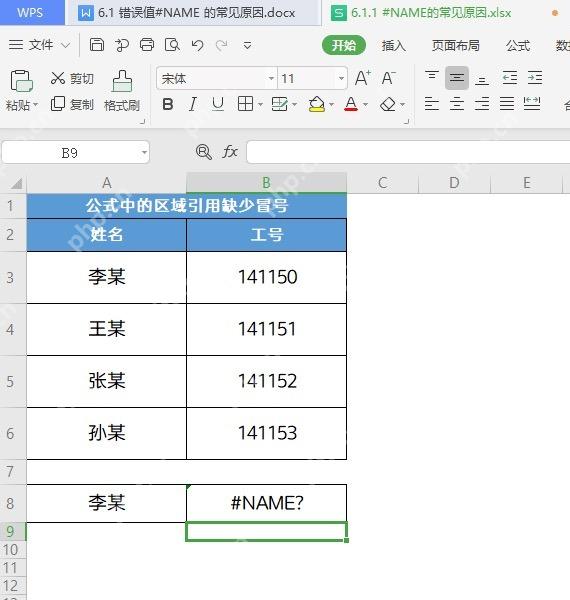Expand the eraser clear dropdown arrow
The width and height of the screenshot is (570, 600).
pos(402,104)
